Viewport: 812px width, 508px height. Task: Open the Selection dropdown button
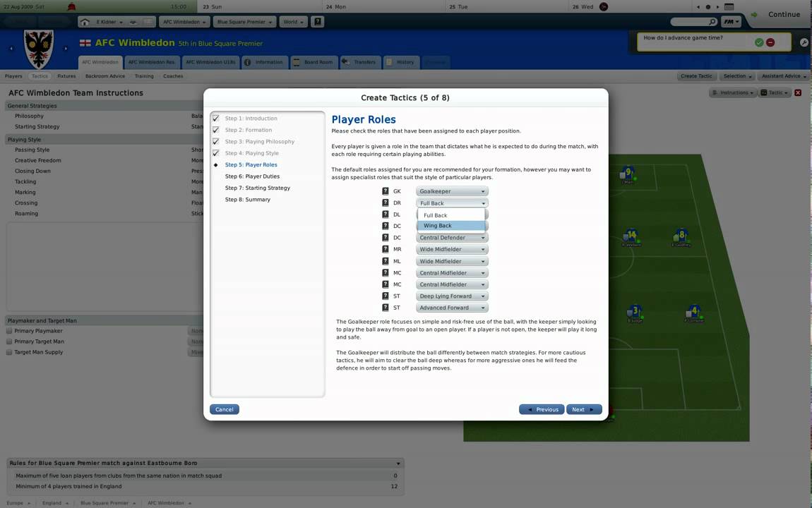(x=737, y=76)
